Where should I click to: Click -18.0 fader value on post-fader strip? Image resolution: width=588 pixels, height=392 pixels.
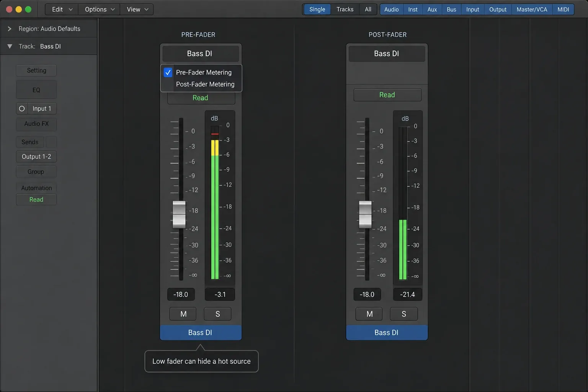click(367, 294)
